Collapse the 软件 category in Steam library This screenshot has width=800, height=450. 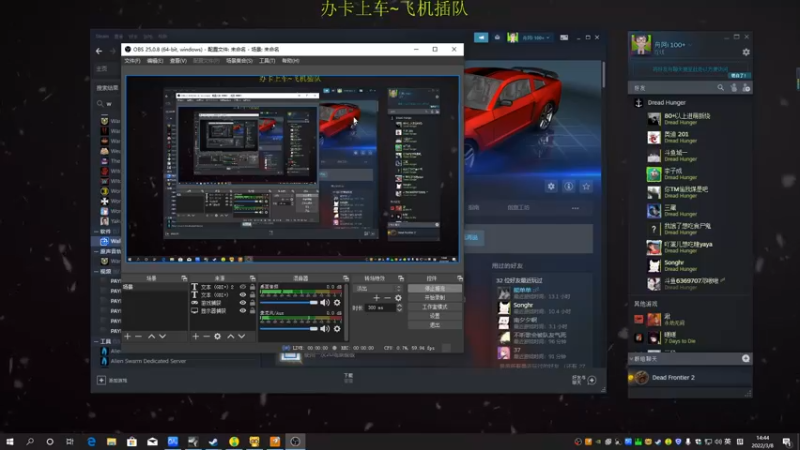pos(96,231)
